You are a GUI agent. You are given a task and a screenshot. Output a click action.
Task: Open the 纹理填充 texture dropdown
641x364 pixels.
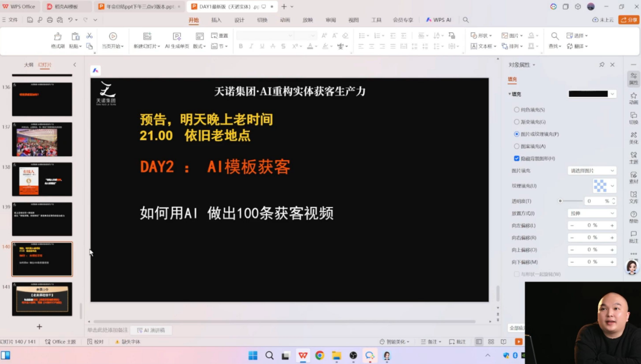(x=604, y=186)
